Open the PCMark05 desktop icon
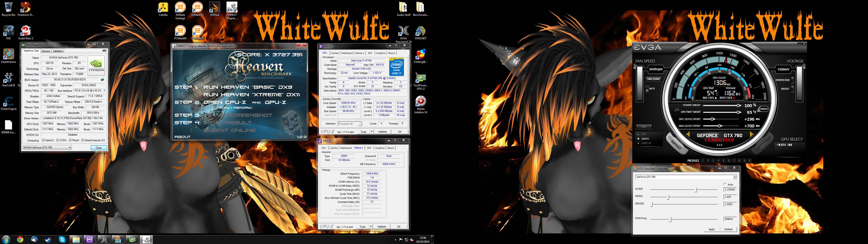The width and height of the screenshot is (868, 244). tap(198, 32)
